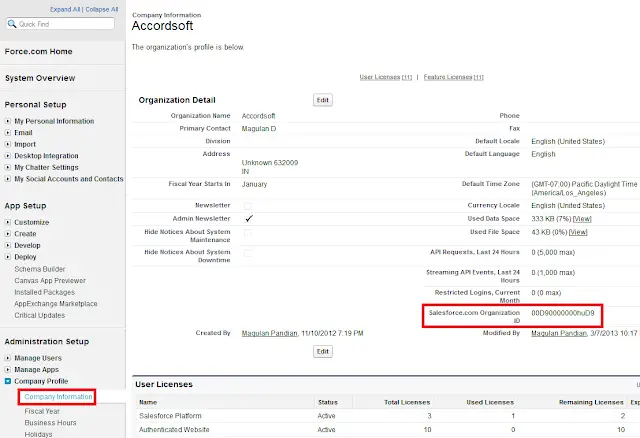Toggle the Admin Newsletter checkbox
This screenshot has height=438, width=640.
(249, 219)
